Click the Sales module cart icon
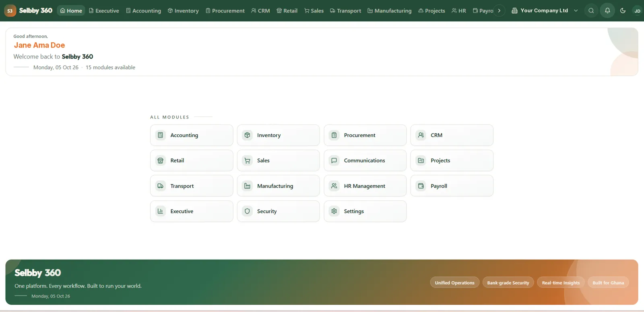 tap(248, 160)
